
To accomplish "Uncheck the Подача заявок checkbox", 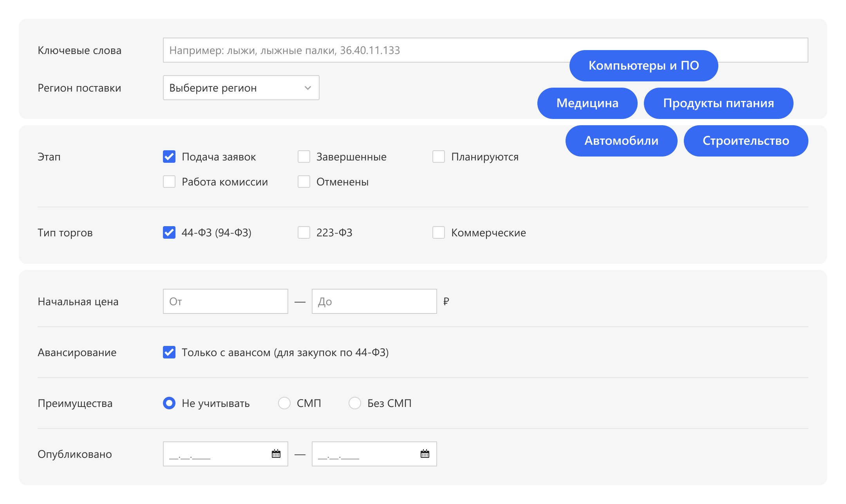I will click(x=169, y=157).
